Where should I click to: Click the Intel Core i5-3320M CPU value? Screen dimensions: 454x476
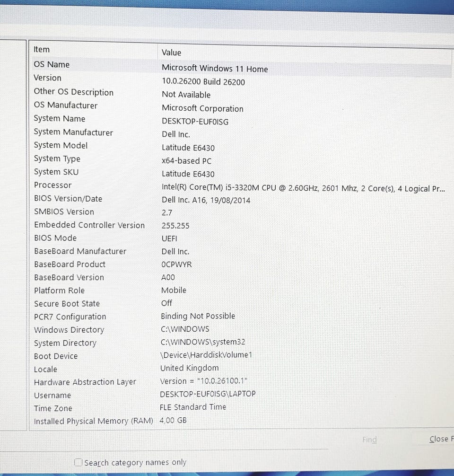tap(304, 188)
